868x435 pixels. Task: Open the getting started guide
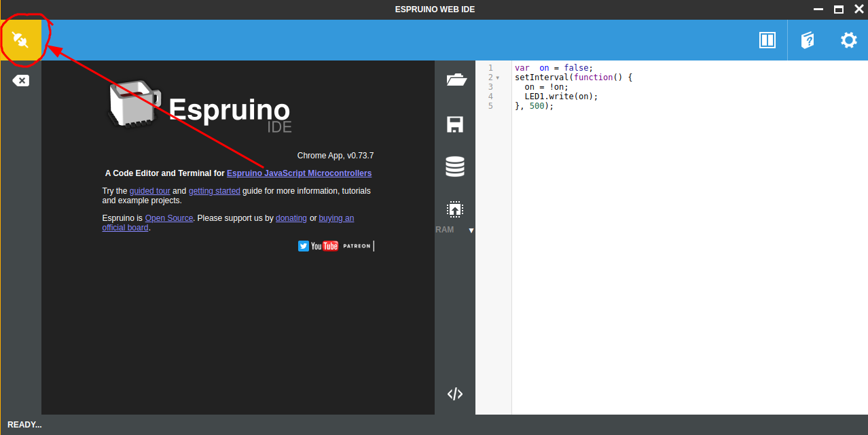(x=214, y=190)
